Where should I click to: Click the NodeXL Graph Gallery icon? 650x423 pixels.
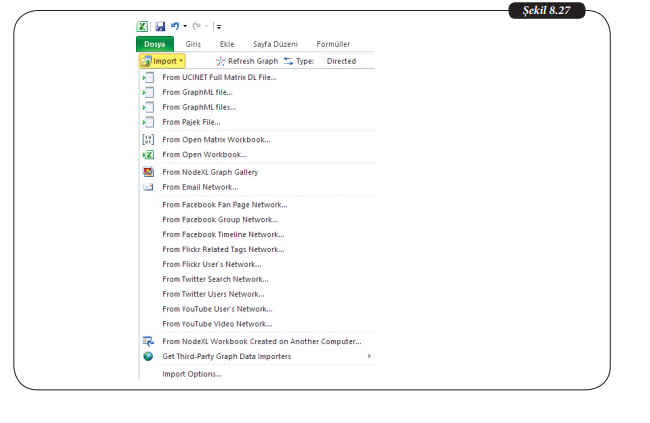point(148,172)
